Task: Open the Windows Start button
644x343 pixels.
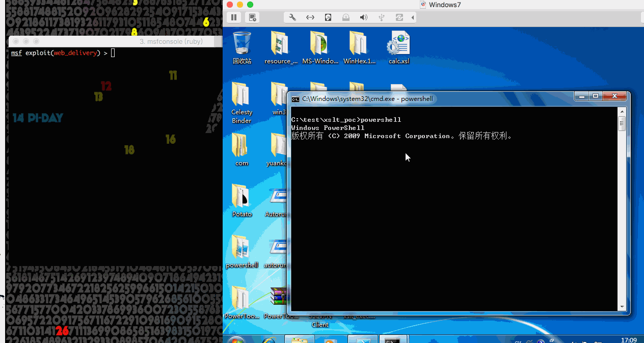Action: click(x=235, y=340)
